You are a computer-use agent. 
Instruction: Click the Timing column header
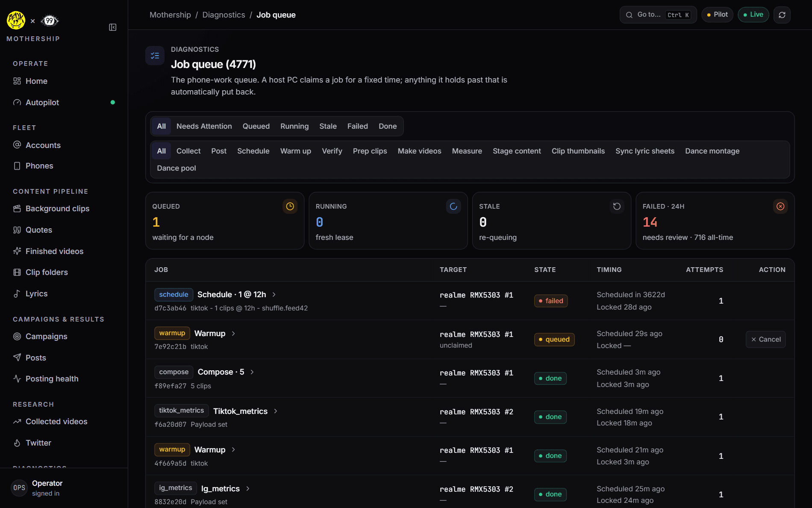click(x=609, y=270)
